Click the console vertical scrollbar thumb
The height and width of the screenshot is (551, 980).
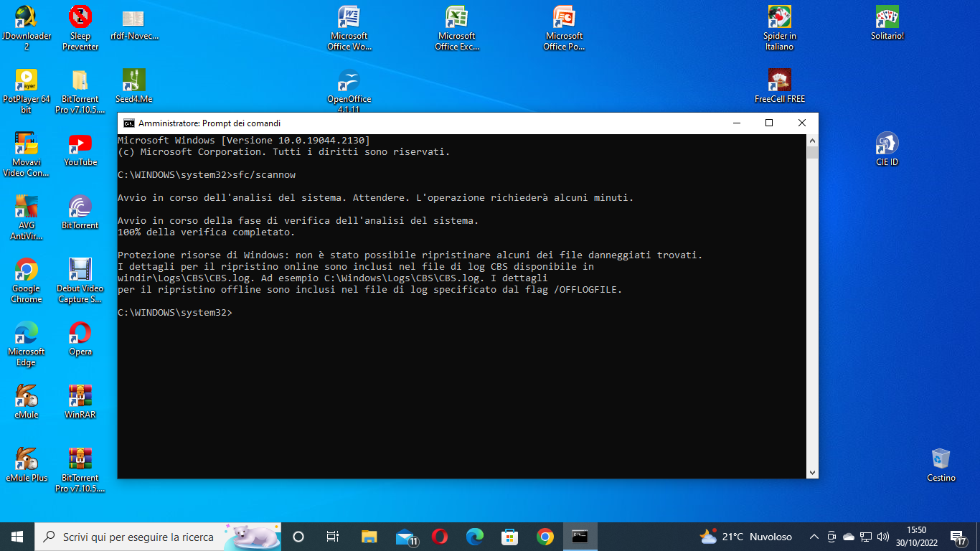click(x=812, y=152)
